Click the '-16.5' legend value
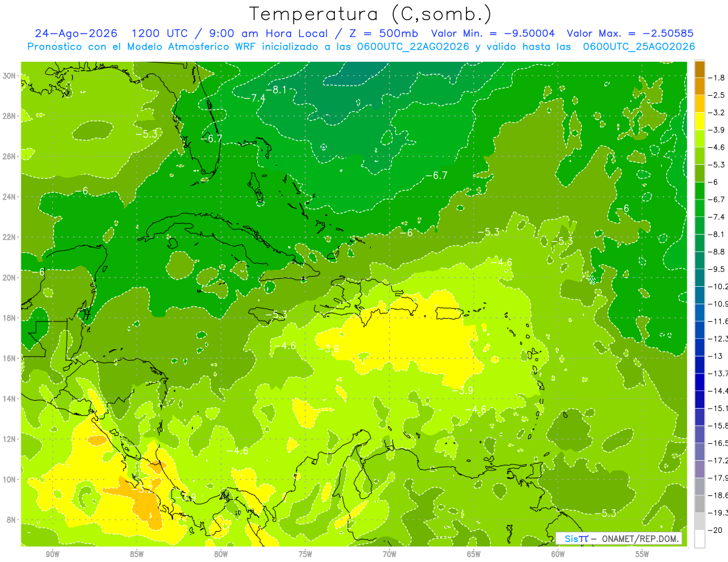728x562 pixels. 718,443
